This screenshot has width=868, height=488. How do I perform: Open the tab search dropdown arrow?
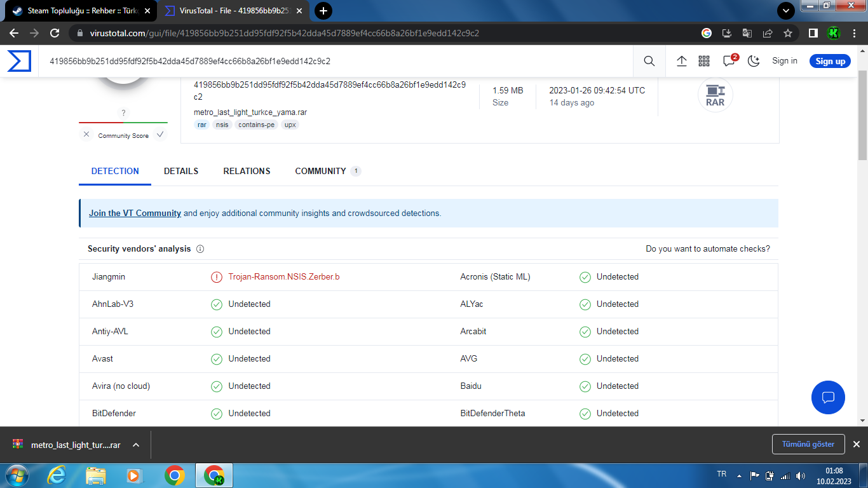[786, 11]
